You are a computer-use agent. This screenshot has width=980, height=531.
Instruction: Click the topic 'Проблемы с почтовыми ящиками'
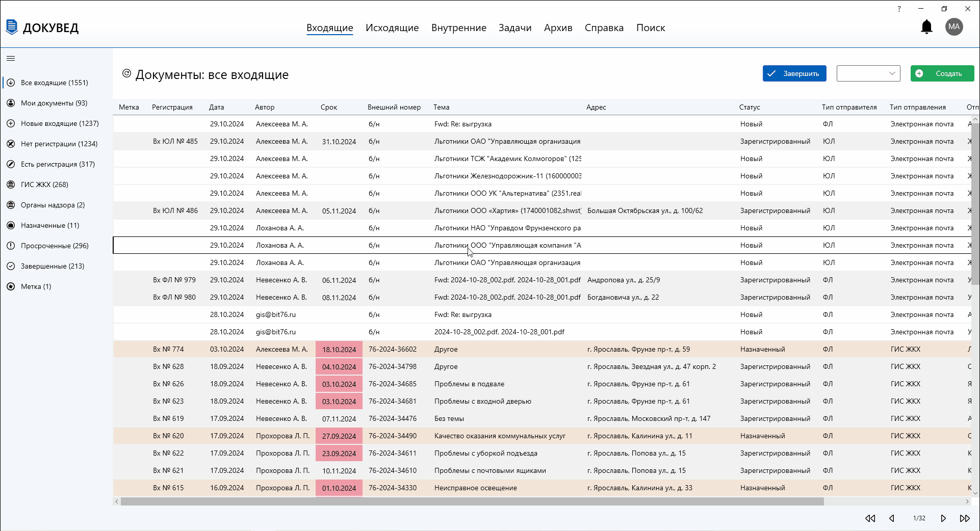coord(490,470)
